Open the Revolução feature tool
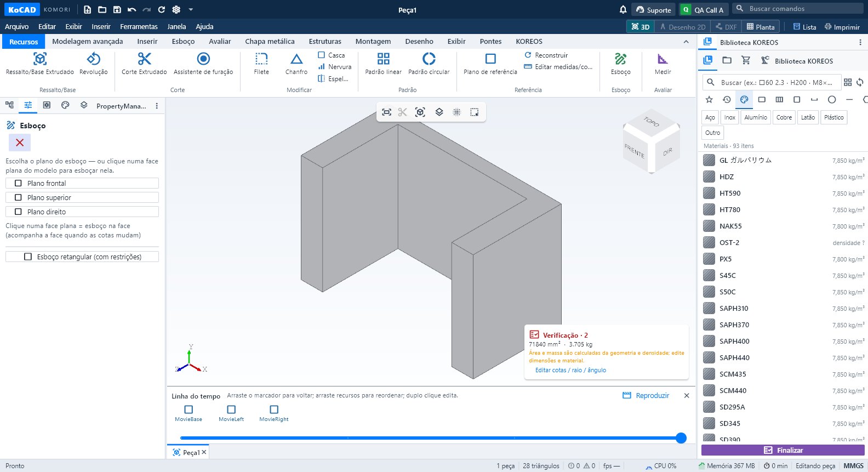This screenshot has height=472, width=868. click(94, 64)
